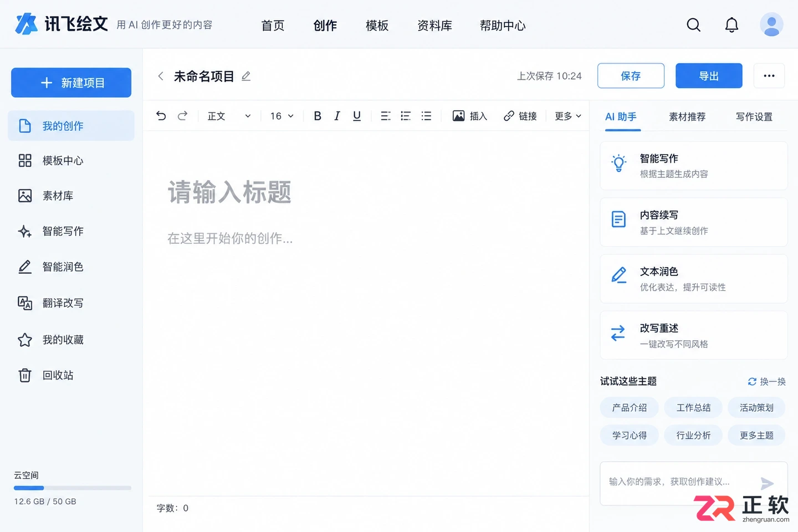Switch to the 素材推荐 tab
This screenshot has height=532, width=798.
687,117
